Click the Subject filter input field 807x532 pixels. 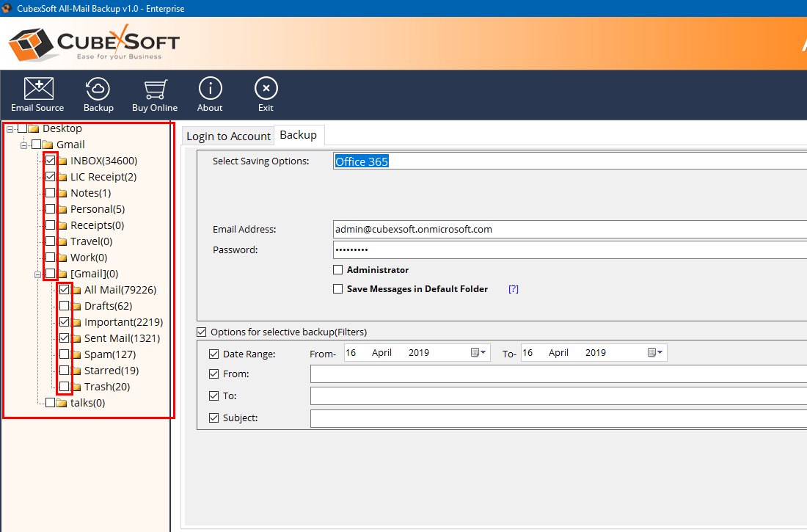[558, 418]
